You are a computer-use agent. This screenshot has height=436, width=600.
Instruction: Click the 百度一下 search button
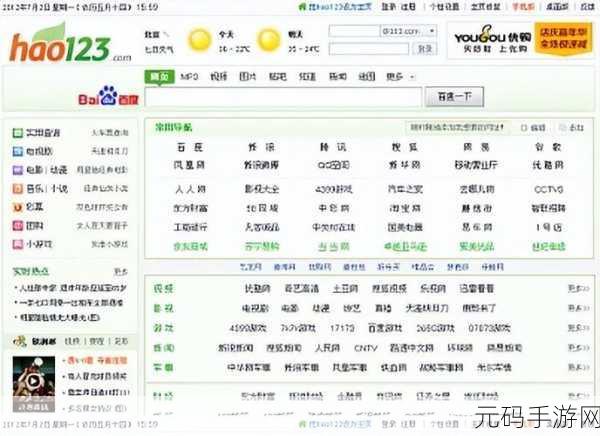coord(454,97)
